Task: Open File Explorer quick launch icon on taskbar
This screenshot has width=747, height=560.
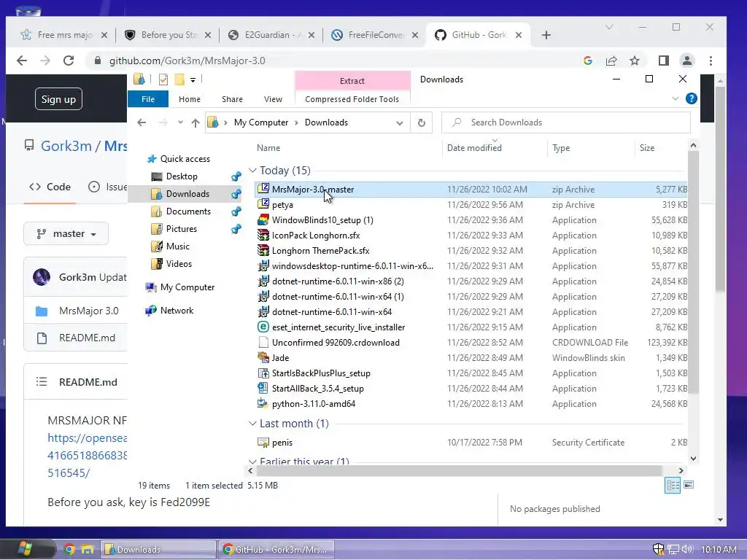Action: tap(88, 549)
